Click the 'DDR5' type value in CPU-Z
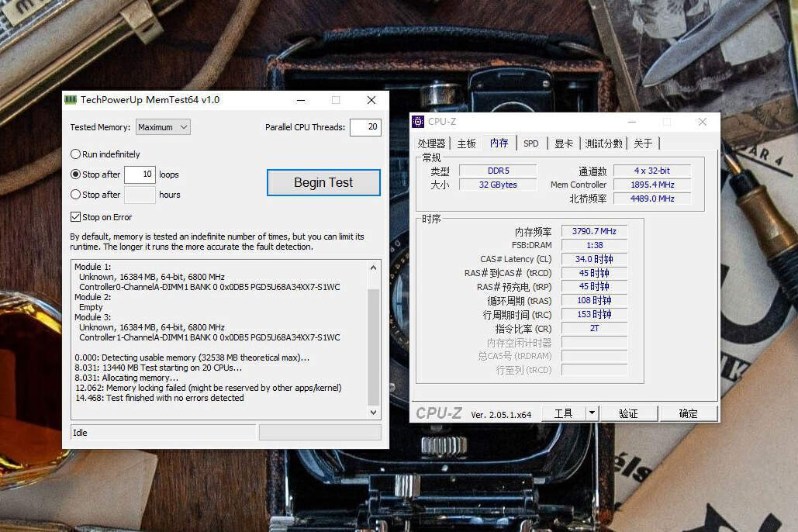 pos(498,171)
